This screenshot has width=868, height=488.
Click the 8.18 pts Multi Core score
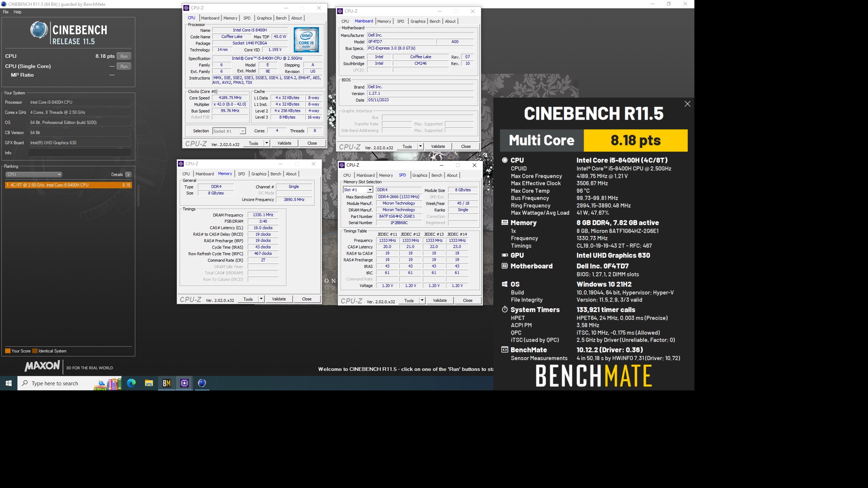[x=635, y=140]
